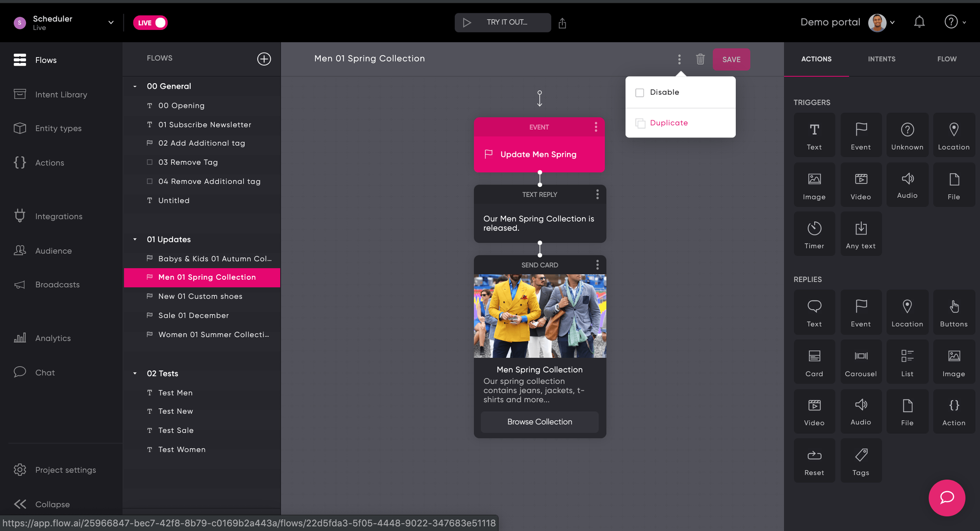
Task: Add a new flow with plus icon
Action: pyautogui.click(x=264, y=59)
